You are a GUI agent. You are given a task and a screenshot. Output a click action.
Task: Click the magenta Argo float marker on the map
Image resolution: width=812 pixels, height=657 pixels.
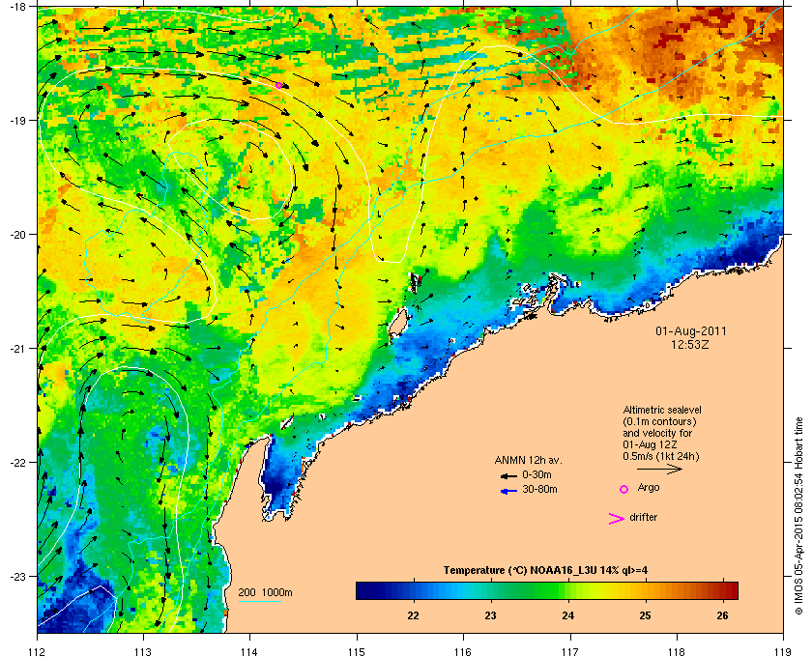278,85
